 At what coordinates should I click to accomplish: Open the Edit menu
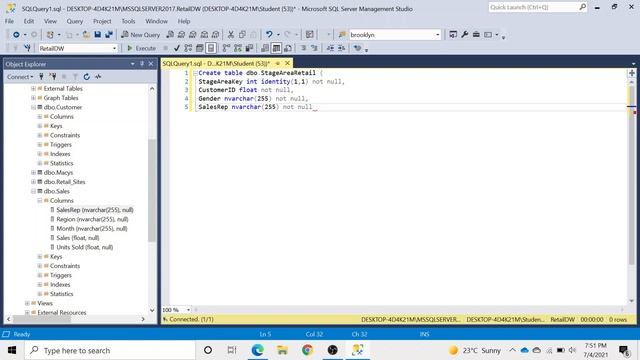(x=29, y=21)
